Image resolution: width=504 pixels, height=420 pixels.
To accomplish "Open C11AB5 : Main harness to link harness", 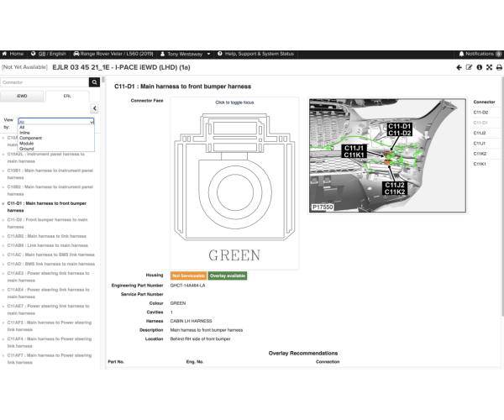I will pos(46,236).
